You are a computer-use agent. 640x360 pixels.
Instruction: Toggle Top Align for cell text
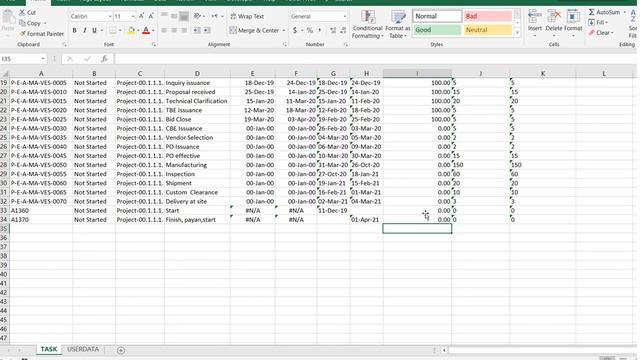(164, 16)
